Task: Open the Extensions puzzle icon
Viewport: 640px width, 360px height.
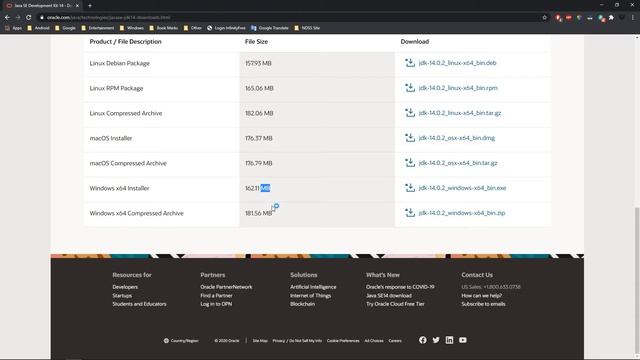Action: (x=611, y=18)
